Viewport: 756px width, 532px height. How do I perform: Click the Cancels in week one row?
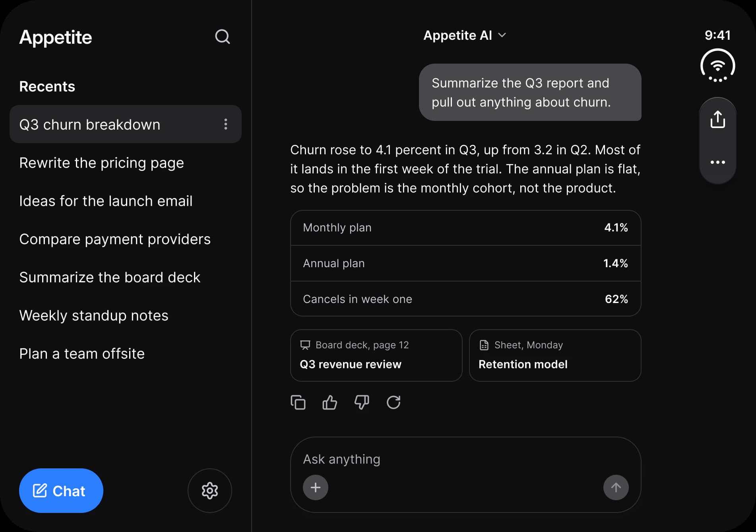tap(466, 299)
